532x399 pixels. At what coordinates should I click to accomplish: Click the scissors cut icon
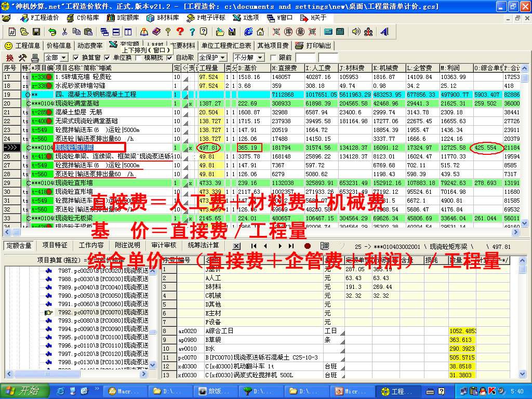64,32
